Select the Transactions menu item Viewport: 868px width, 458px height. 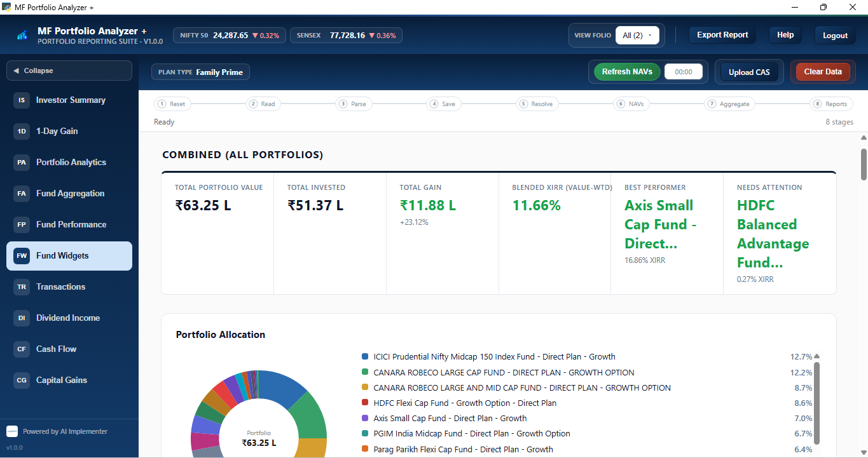pos(69,287)
